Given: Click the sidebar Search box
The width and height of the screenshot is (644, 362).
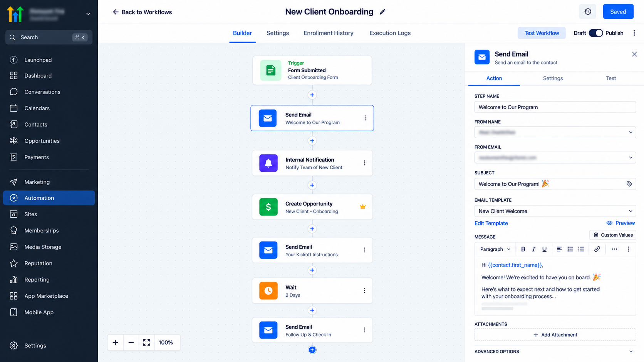Looking at the screenshot, I should [49, 37].
